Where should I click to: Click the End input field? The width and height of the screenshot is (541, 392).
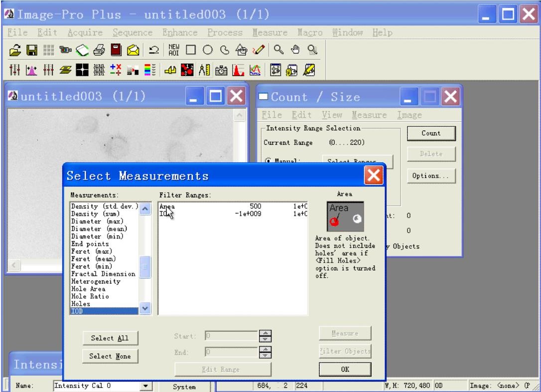coord(232,352)
